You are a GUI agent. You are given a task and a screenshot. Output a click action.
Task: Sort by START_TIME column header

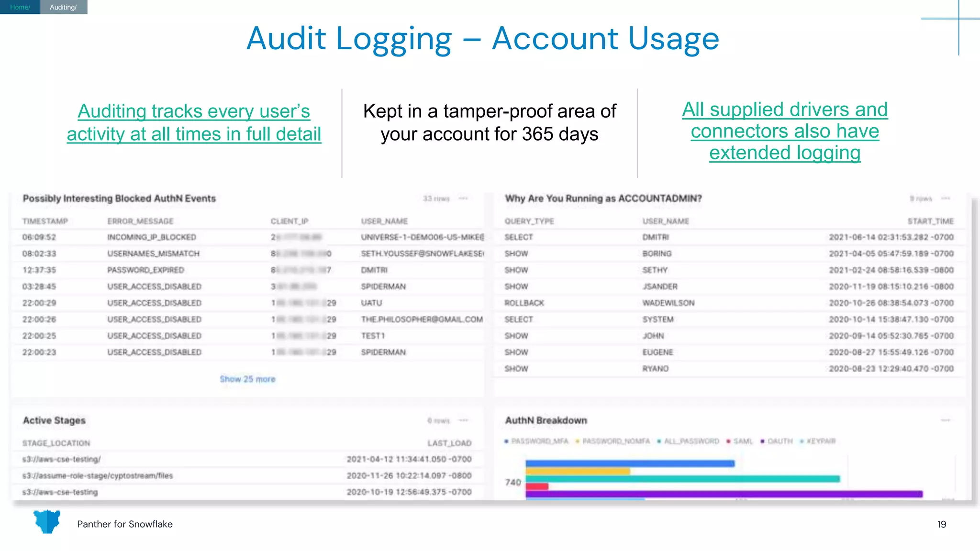(x=930, y=221)
